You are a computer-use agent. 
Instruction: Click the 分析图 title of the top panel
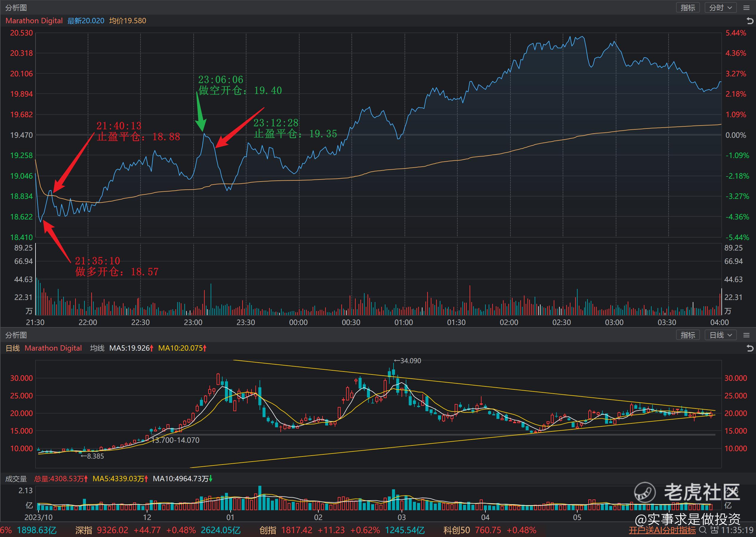16,8
